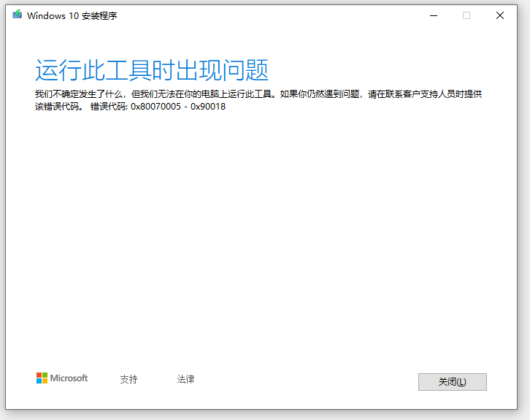Viewport: 530px width, 420px height.
Task: Click the 关闭(L) button
Action: 453,382
